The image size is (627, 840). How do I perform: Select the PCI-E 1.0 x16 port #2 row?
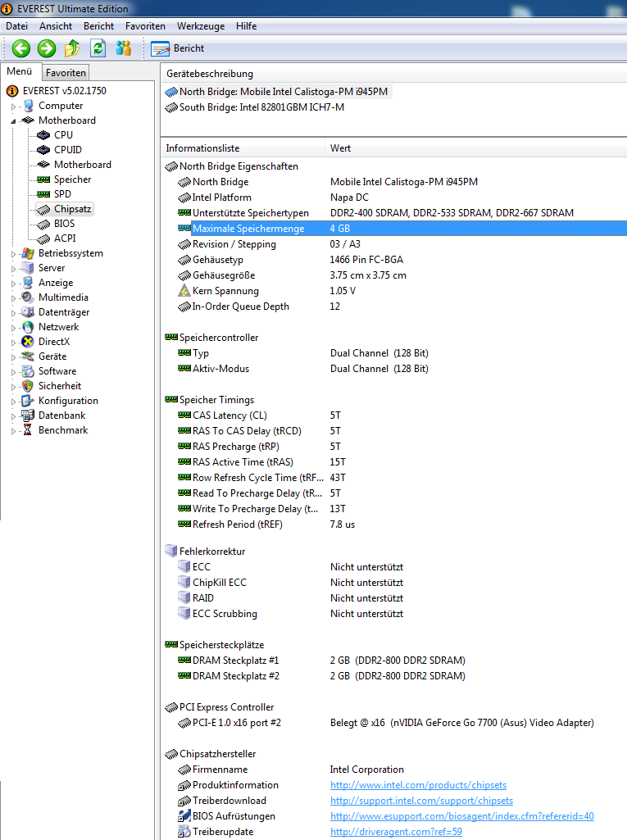coord(394,723)
